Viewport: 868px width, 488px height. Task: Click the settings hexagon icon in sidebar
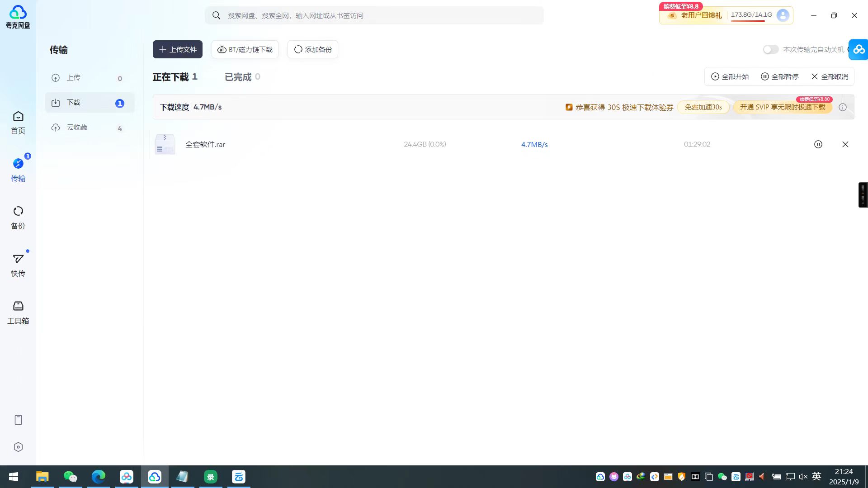18,447
